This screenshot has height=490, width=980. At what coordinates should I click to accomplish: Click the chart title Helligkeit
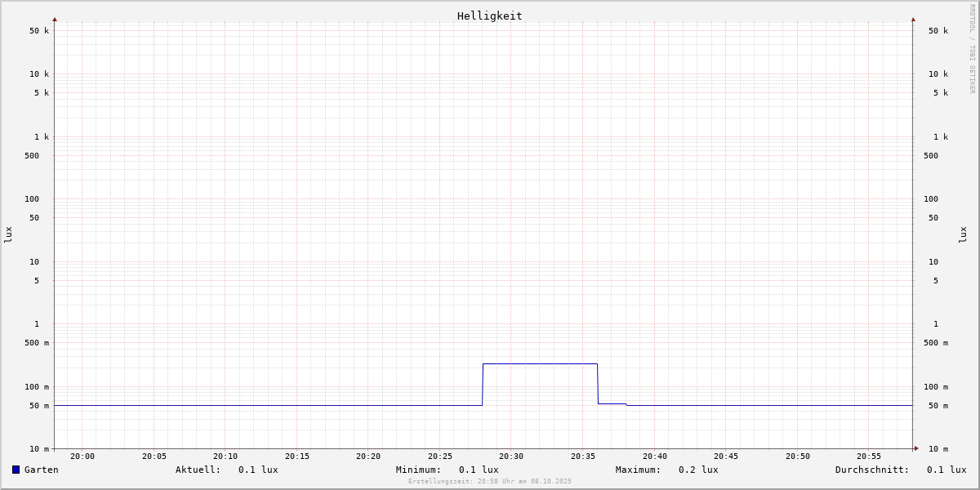[x=490, y=16]
